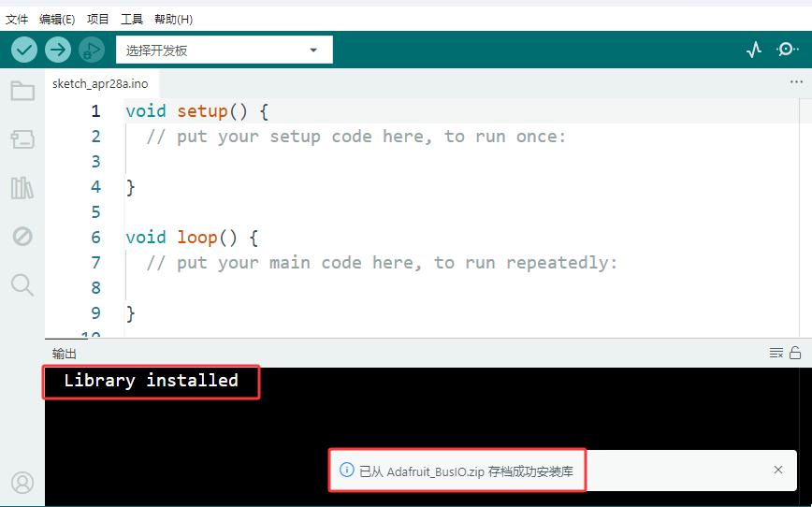Open the 文件 menu
This screenshot has height=507, width=812.
[x=17, y=20]
